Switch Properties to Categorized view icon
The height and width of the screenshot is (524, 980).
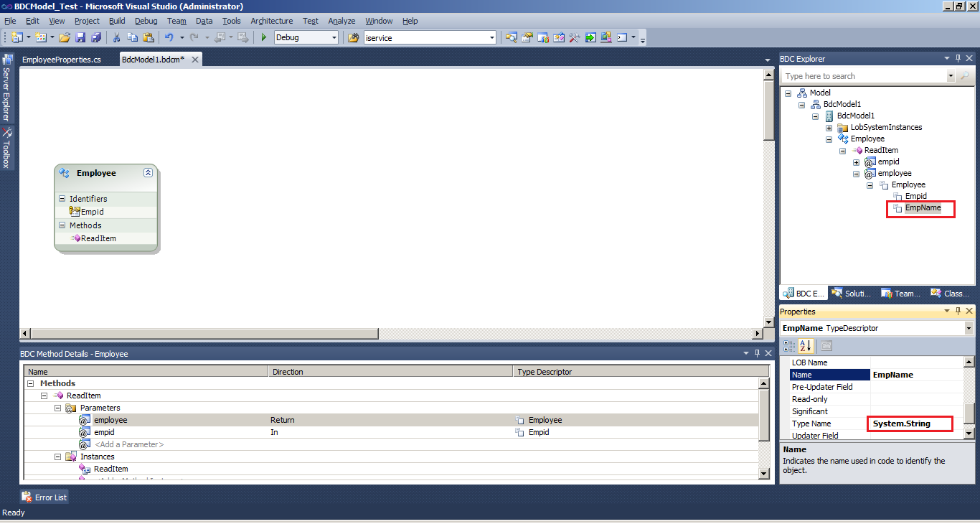tap(789, 346)
